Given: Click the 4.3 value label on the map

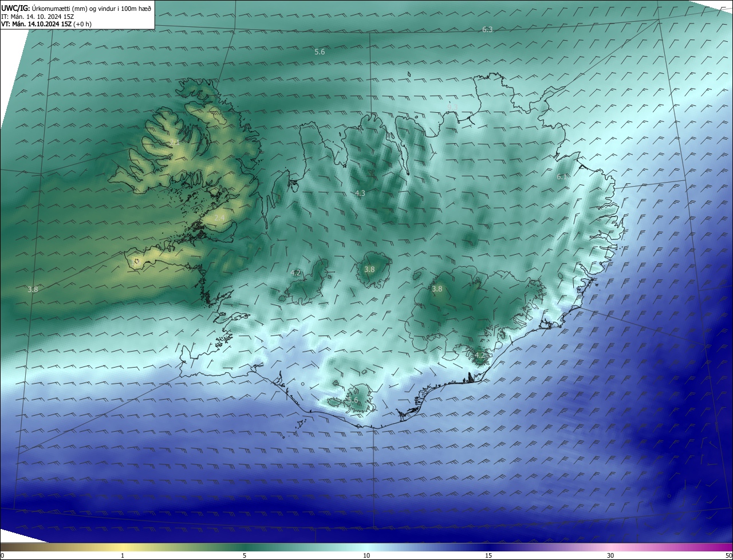Looking at the screenshot, I should click(x=360, y=194).
